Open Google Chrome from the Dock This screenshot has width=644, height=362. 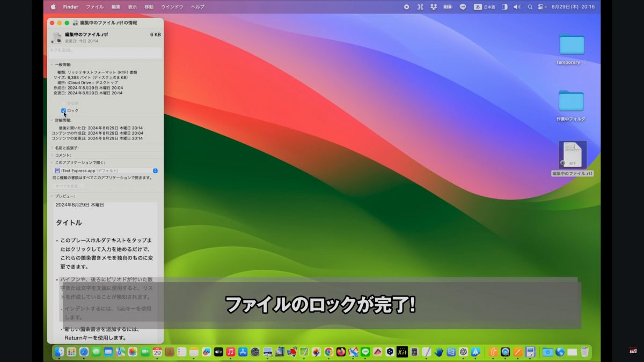click(x=329, y=352)
